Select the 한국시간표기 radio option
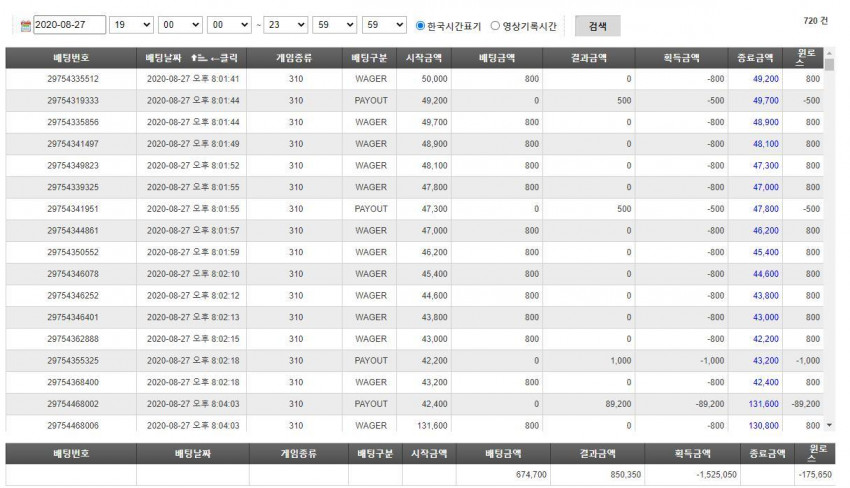 (420, 25)
